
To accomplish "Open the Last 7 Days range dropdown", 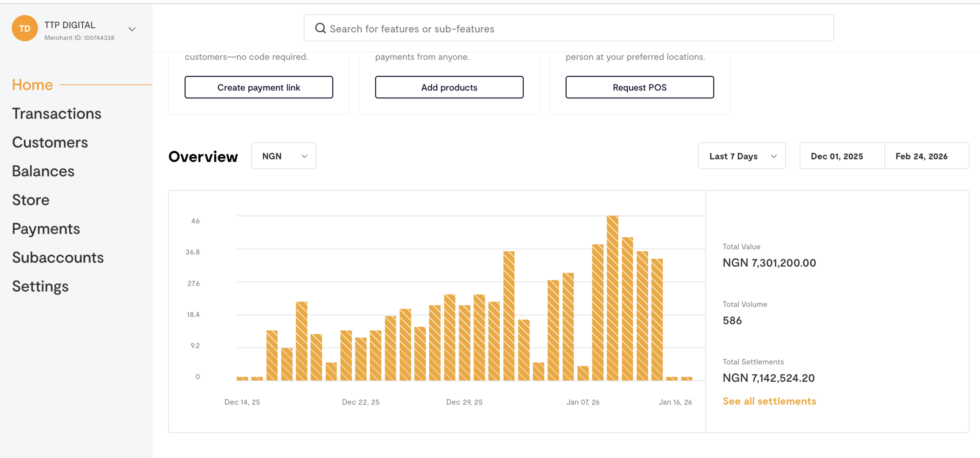I will (742, 156).
